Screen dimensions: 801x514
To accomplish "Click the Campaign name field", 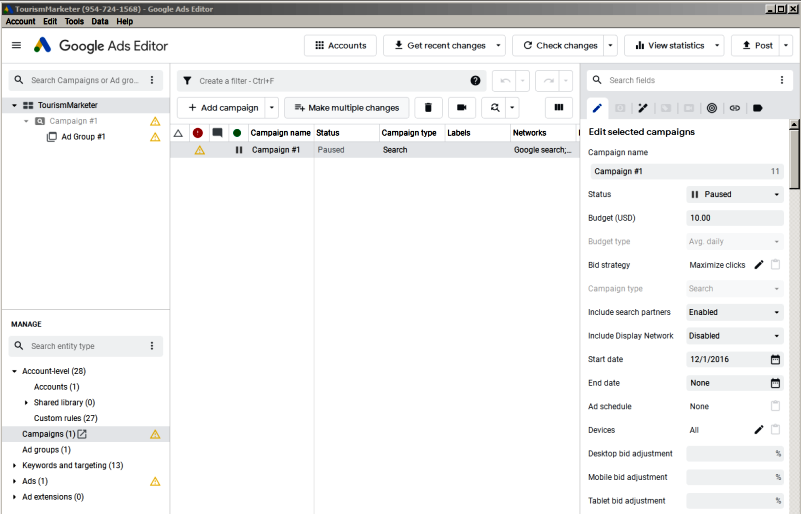I will (x=686, y=171).
